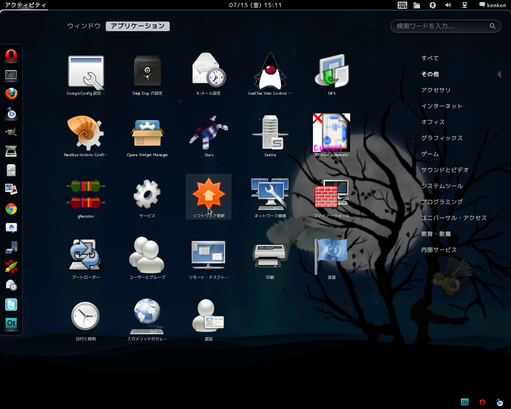Launch Google Chrome from the dash
Image resolution: width=511 pixels, height=409 pixels.
click(11, 209)
